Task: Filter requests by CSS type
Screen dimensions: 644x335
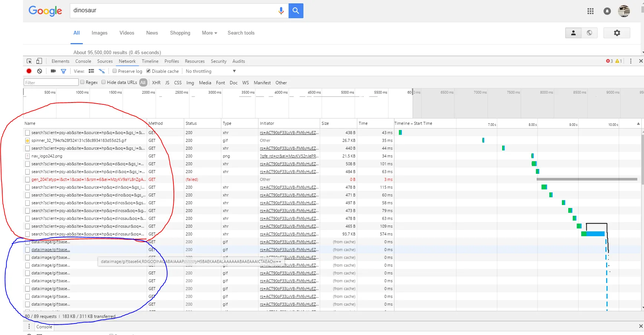Action: coord(178,83)
